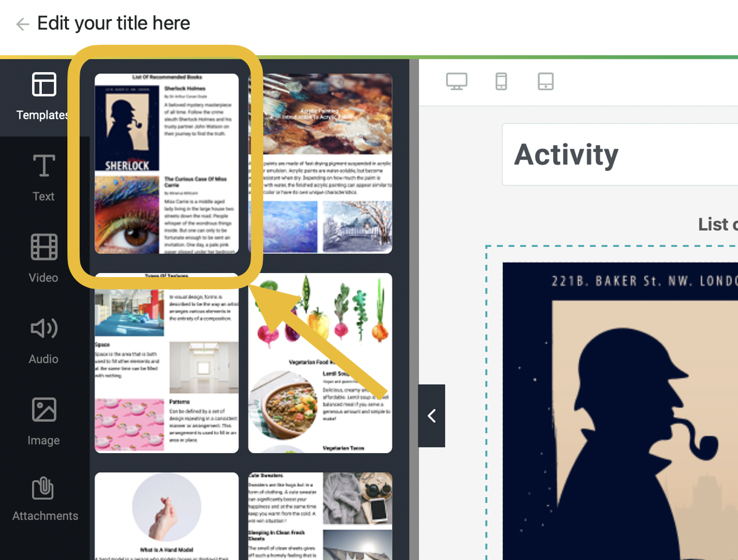This screenshot has width=738, height=560.
Task: Open the Image panel in sidebar
Action: (44, 422)
